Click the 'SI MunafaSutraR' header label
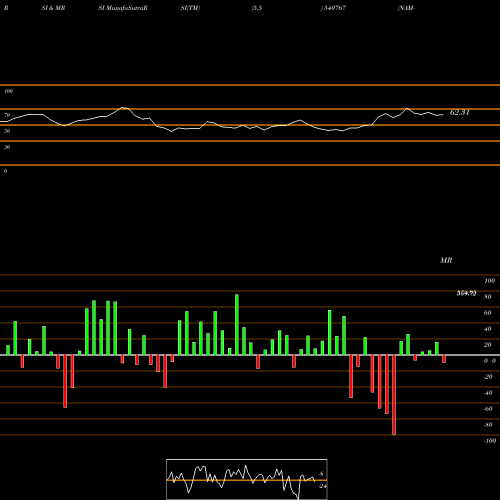Image resolution: width=500 pixels, height=500 pixels. pyautogui.click(x=123, y=8)
